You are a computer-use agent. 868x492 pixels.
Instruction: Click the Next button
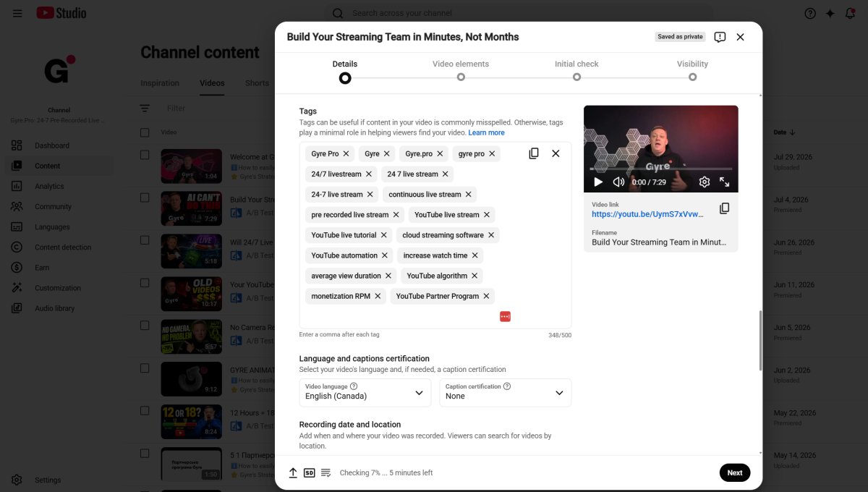click(735, 472)
